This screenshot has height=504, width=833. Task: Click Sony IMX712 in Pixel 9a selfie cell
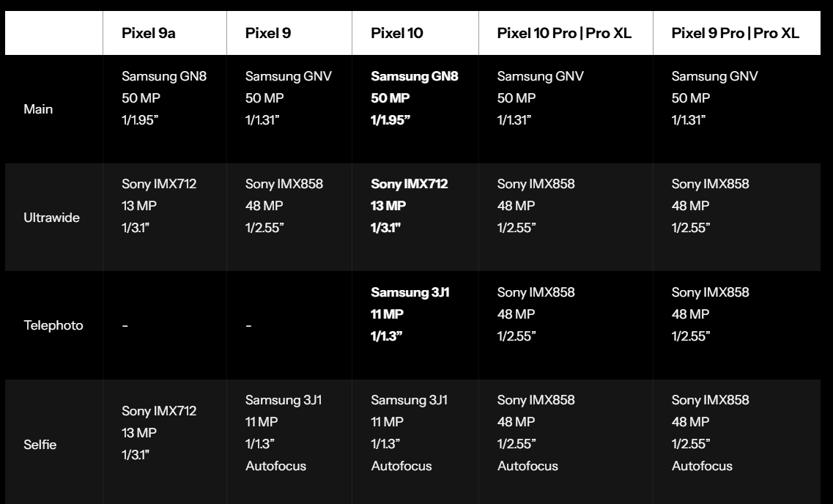[159, 410]
